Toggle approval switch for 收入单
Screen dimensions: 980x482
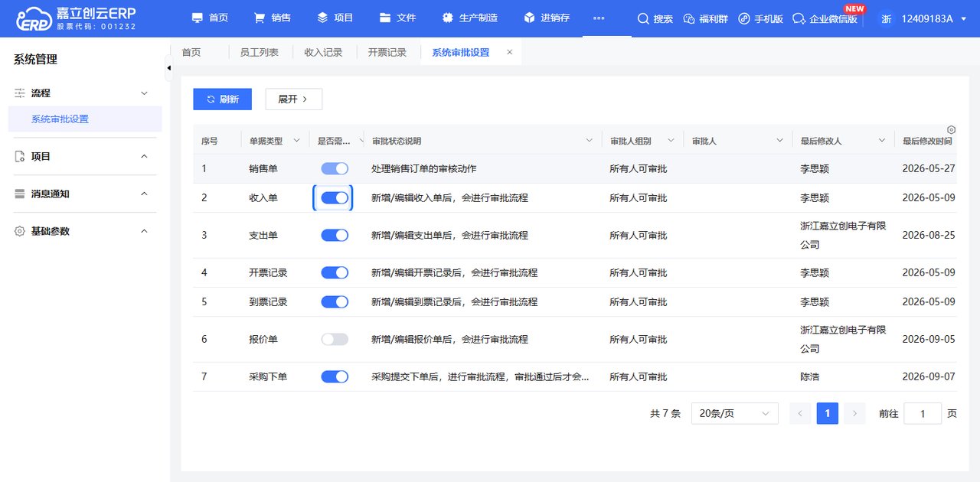click(x=335, y=197)
